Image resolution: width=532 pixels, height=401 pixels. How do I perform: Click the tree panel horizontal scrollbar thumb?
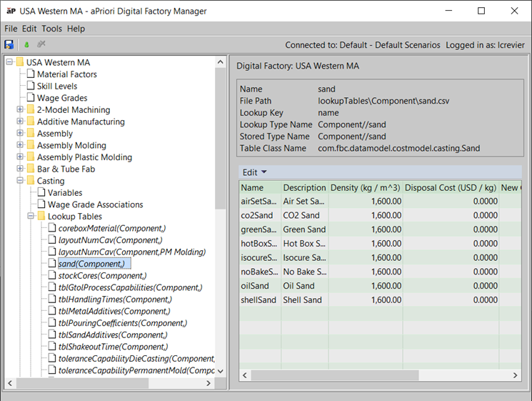point(82,383)
